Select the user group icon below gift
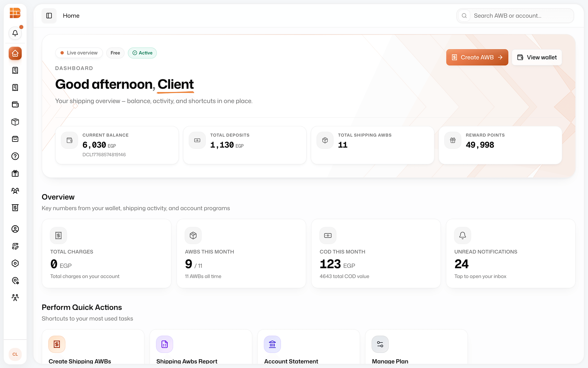The image size is (588, 368). [15, 191]
